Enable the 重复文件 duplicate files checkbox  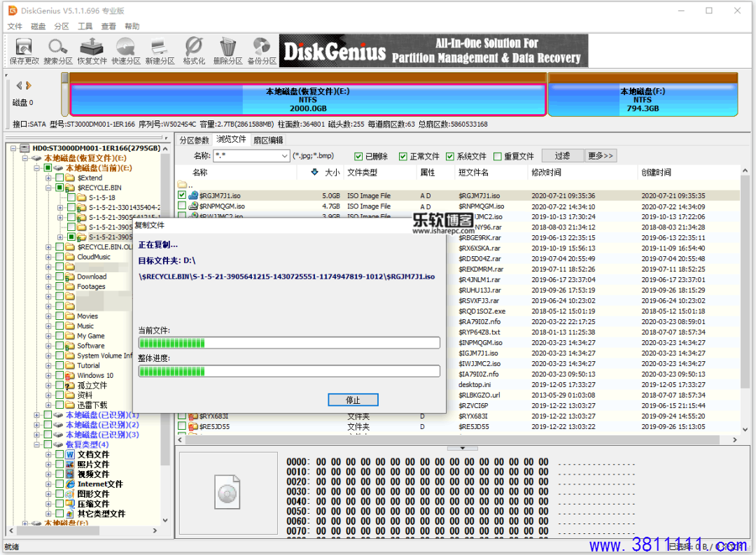[498, 156]
